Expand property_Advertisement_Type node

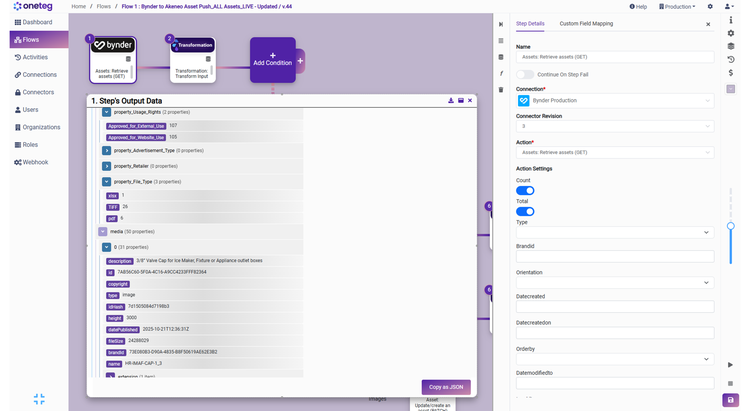[x=107, y=151]
